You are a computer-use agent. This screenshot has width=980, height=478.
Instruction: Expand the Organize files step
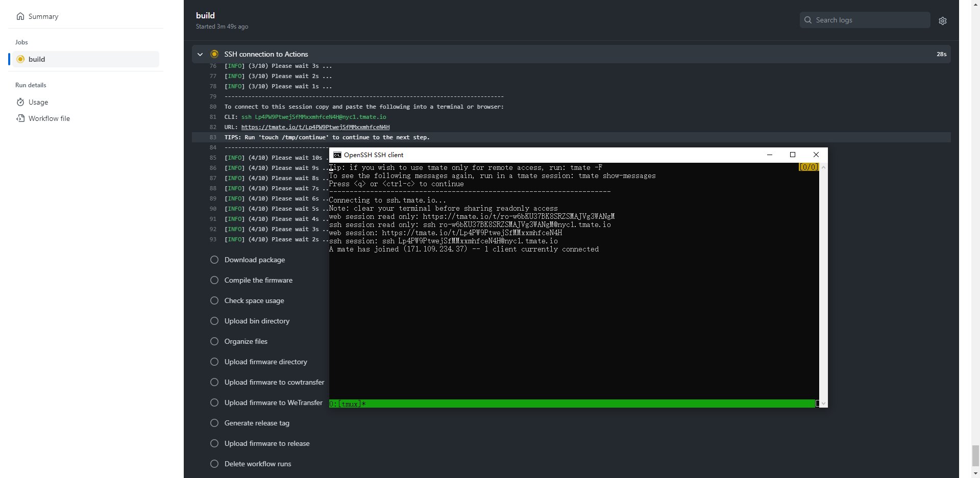tap(246, 341)
